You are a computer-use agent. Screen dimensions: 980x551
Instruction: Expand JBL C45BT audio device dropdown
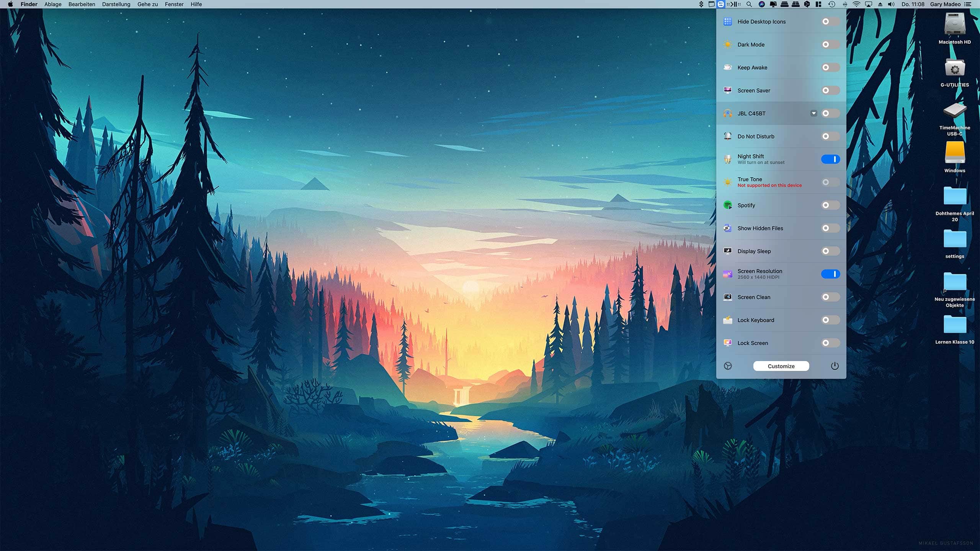(x=814, y=113)
